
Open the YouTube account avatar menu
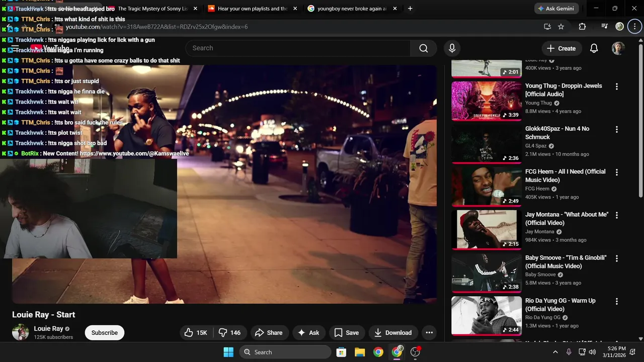pyautogui.click(x=618, y=48)
